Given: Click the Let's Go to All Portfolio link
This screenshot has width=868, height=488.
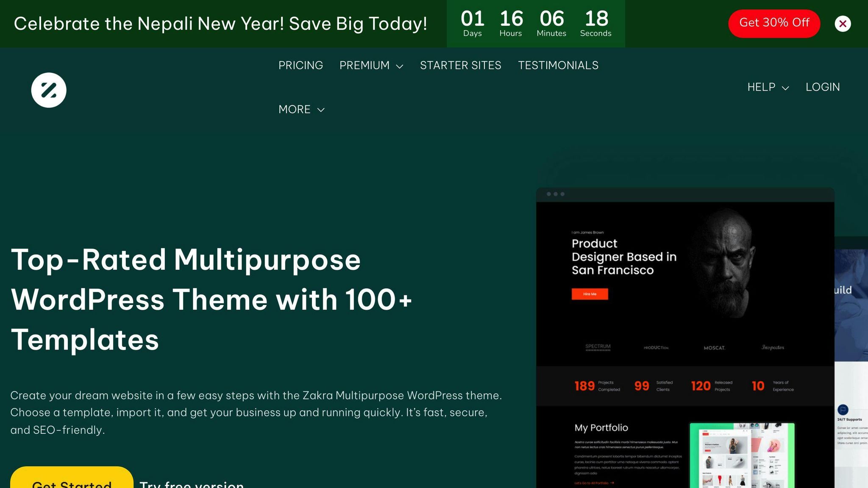Looking at the screenshot, I should pyautogui.click(x=594, y=483).
